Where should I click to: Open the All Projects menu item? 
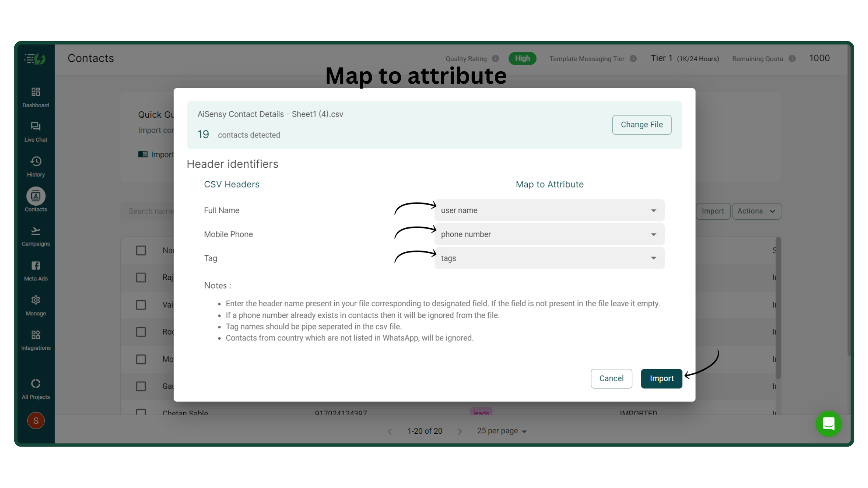pyautogui.click(x=36, y=389)
